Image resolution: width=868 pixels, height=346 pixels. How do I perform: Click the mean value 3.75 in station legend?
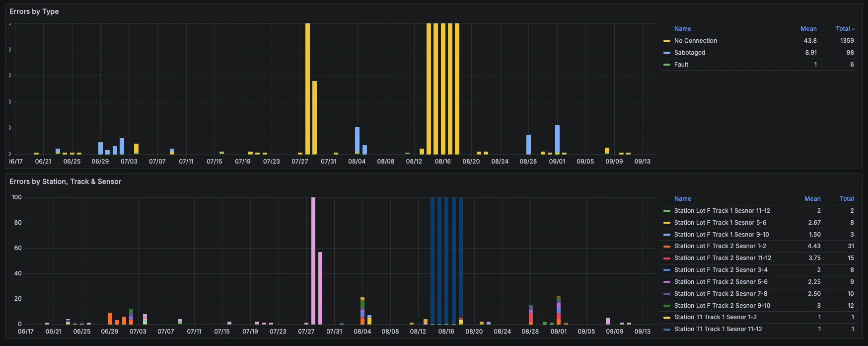tap(814, 258)
